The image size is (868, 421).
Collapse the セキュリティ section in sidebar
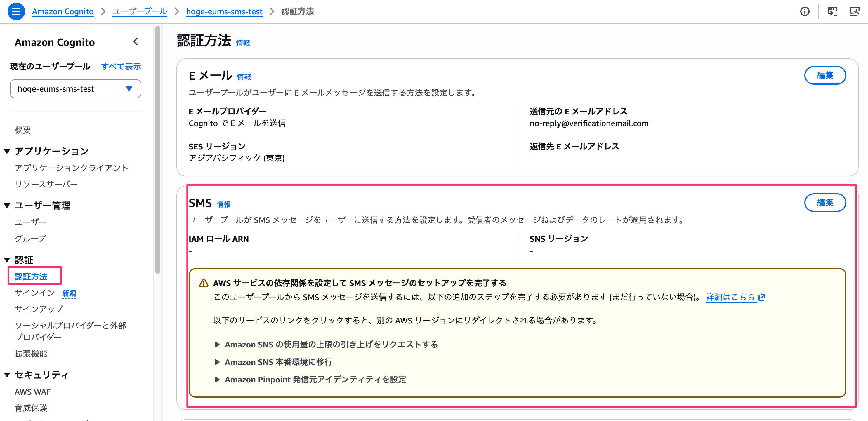tap(7, 375)
